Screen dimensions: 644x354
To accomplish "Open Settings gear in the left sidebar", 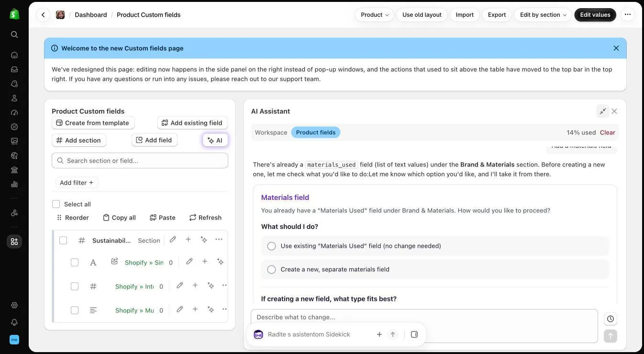I will tap(14, 305).
